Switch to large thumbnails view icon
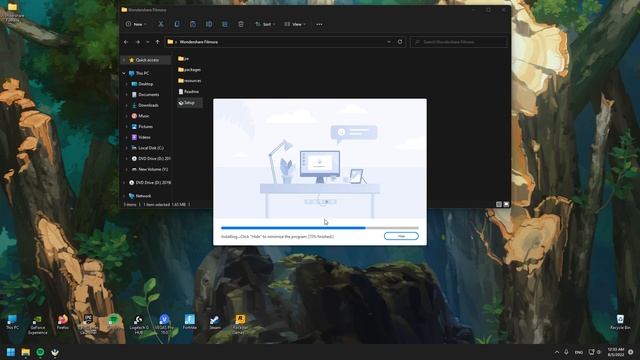Image resolution: width=640 pixels, height=360 pixels. (x=506, y=204)
